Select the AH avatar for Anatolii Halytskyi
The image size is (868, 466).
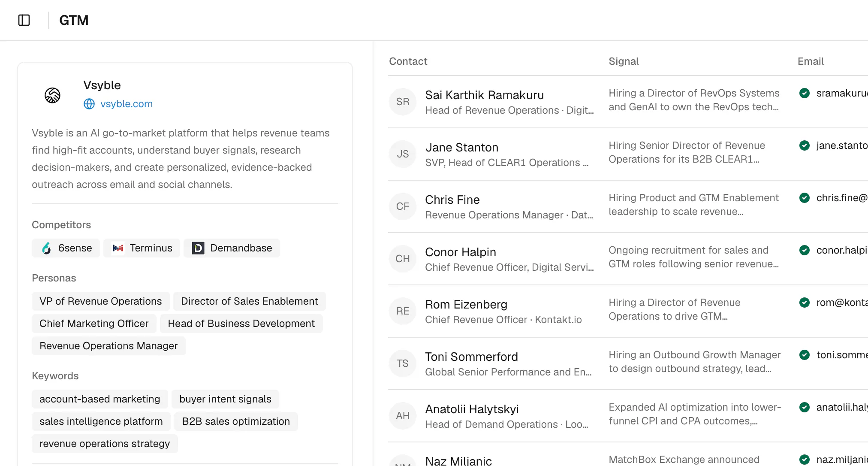click(403, 416)
